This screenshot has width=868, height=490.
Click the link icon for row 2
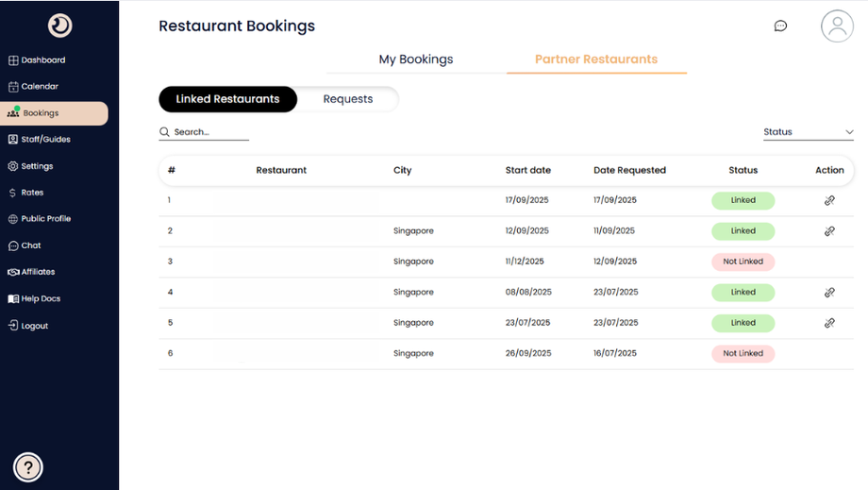(829, 231)
